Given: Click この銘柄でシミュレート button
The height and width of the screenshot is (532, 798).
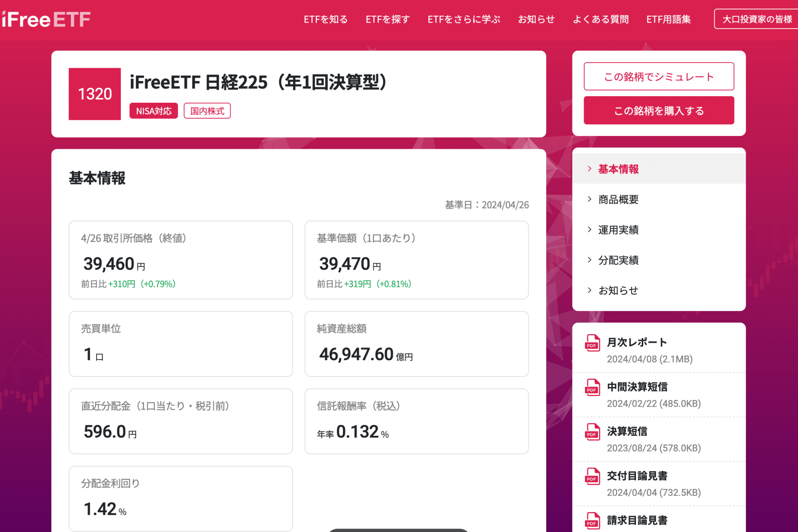Looking at the screenshot, I should coord(659,76).
